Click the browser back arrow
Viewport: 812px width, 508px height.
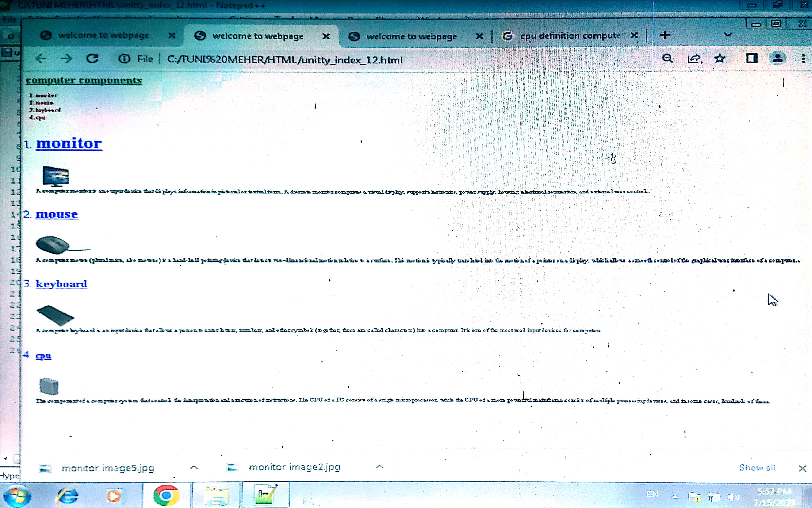click(41, 59)
